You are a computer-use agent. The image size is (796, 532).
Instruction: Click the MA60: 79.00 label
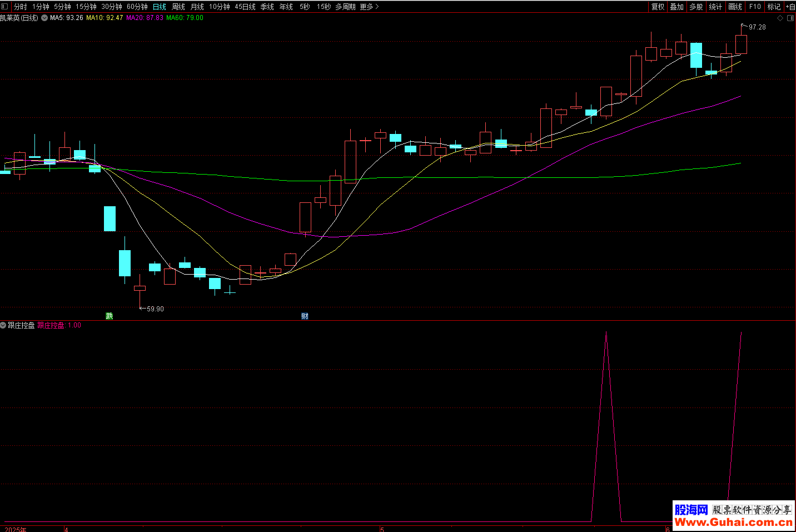[185, 18]
